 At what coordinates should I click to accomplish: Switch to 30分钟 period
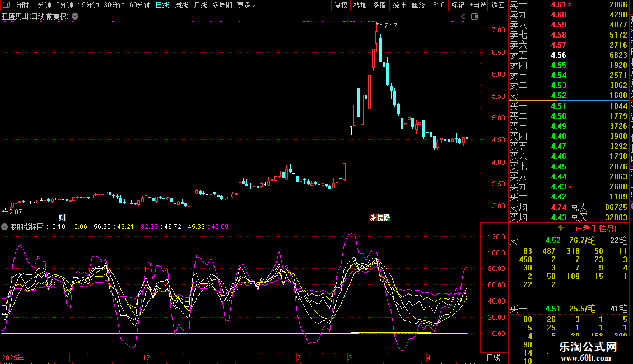(114, 5)
